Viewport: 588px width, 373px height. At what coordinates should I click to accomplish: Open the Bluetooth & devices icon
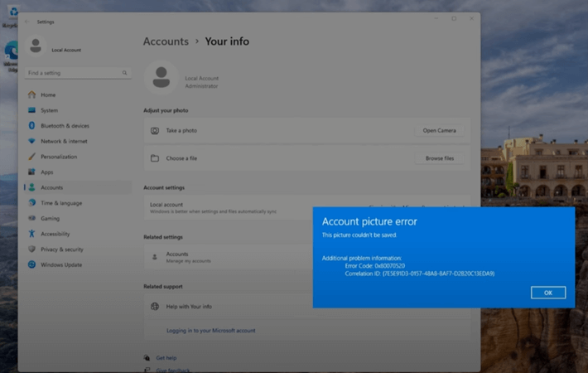pyautogui.click(x=31, y=125)
